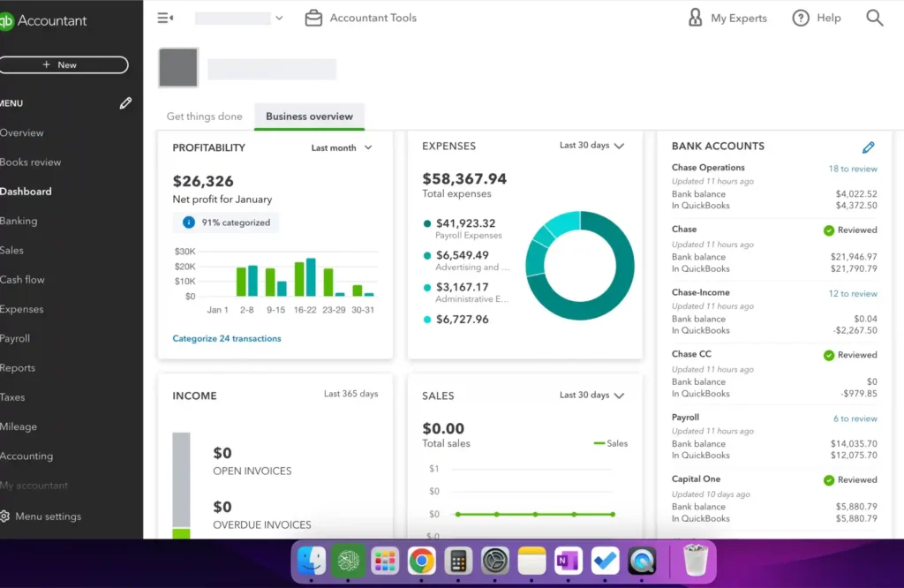This screenshot has width=904, height=588.
Task: Click Categorize 24 transactions link
Action: 227,338
